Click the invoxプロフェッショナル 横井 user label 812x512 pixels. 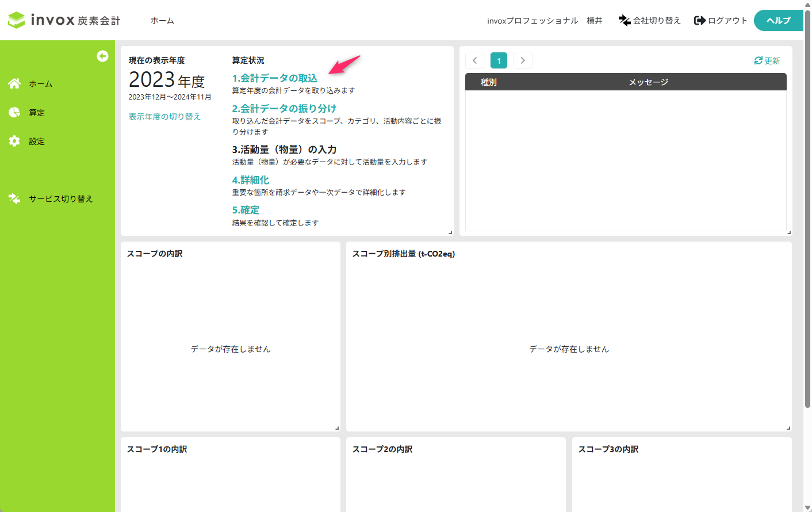tap(545, 21)
